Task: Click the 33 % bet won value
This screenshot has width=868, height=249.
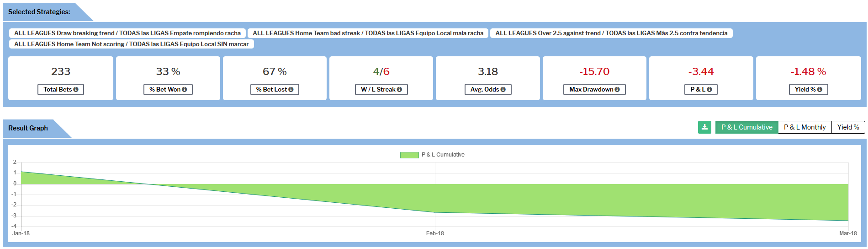Action: click(x=168, y=72)
